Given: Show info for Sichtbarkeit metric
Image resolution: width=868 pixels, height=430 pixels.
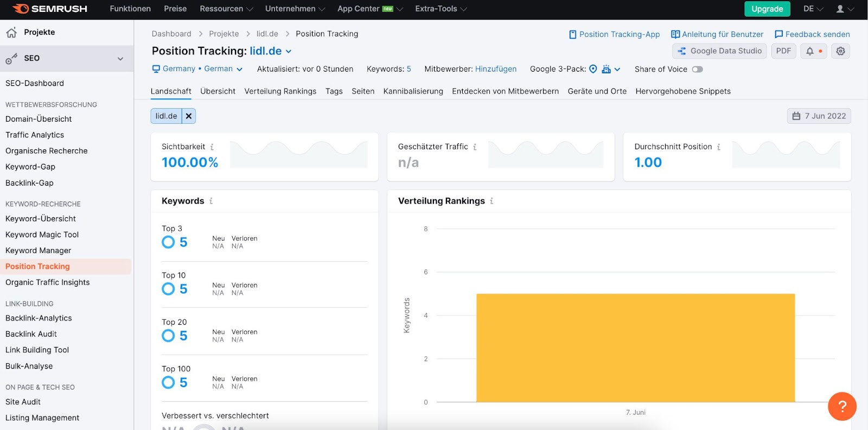Looking at the screenshot, I should click(212, 147).
